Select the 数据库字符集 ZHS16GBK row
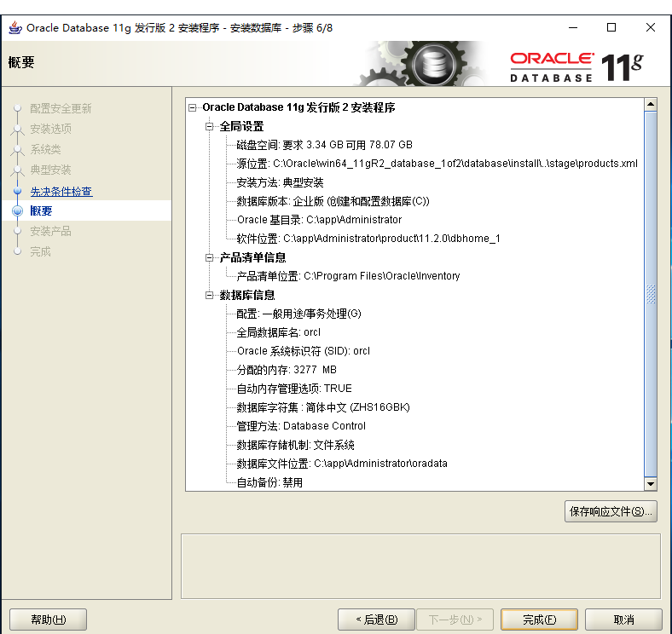This screenshot has width=672, height=634. 323,407
